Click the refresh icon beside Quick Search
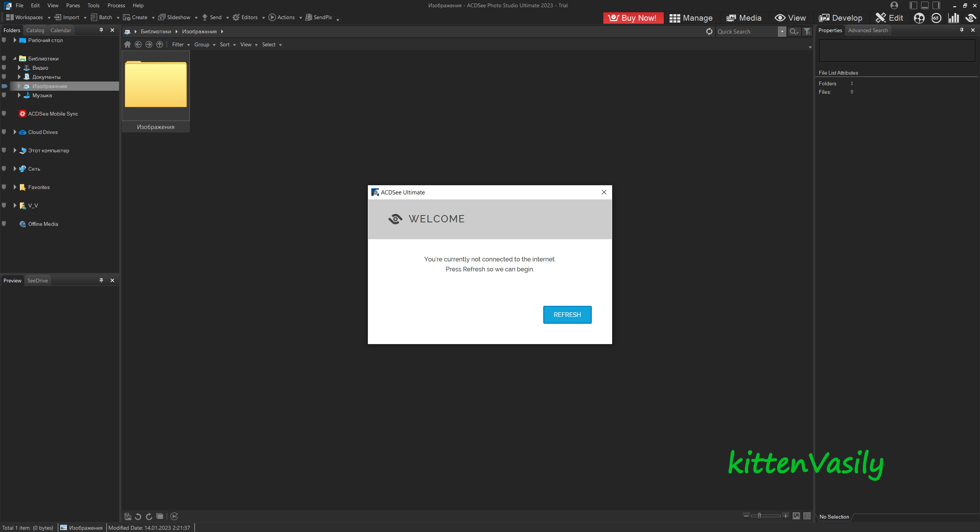980x532 pixels. coord(709,31)
